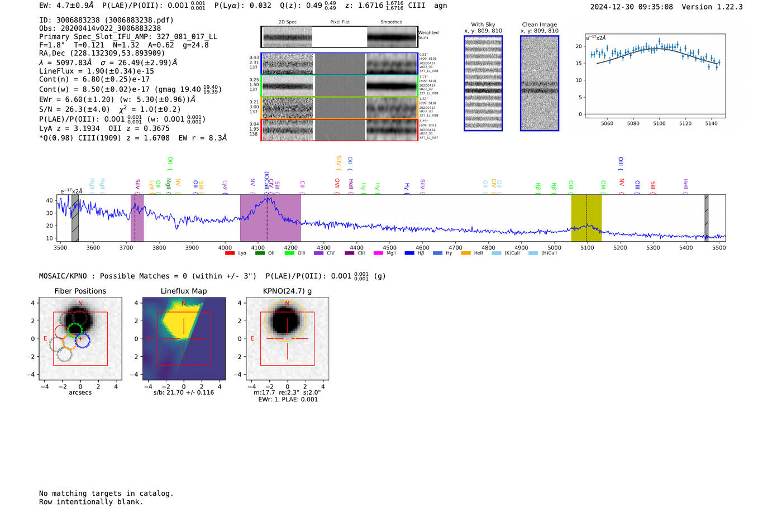This screenshot has height=532, width=782.
Task: Select the red-bordered fiber spectrum row
Action: (x=340, y=130)
